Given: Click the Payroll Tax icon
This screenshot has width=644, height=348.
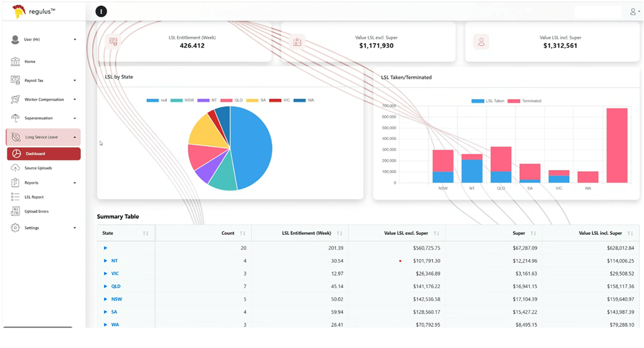Looking at the screenshot, I should point(15,80).
